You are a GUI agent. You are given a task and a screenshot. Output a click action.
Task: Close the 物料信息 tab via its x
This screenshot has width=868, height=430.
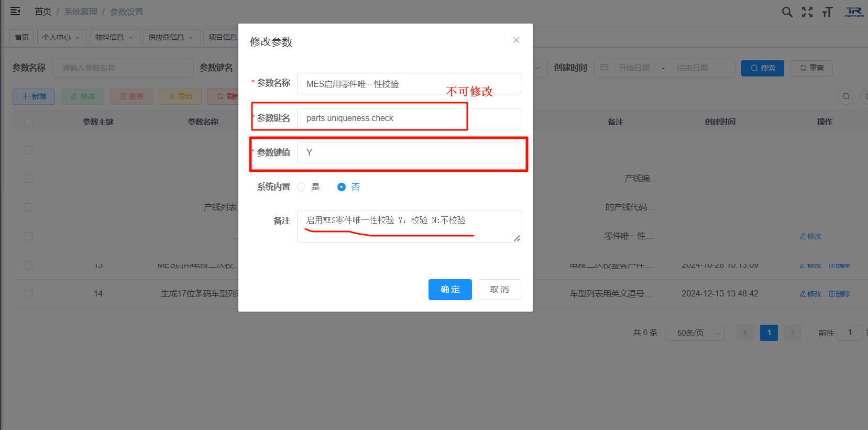point(130,38)
